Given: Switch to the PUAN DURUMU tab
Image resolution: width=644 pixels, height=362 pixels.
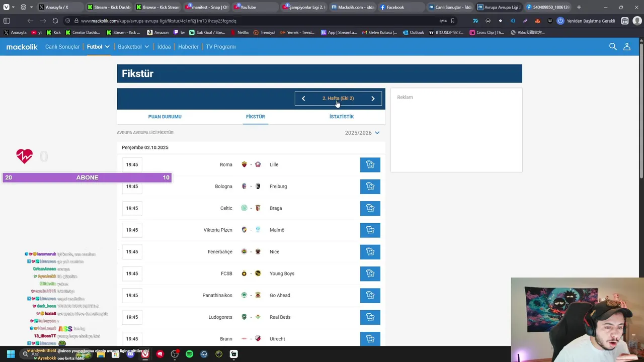Looking at the screenshot, I should coord(165,117).
